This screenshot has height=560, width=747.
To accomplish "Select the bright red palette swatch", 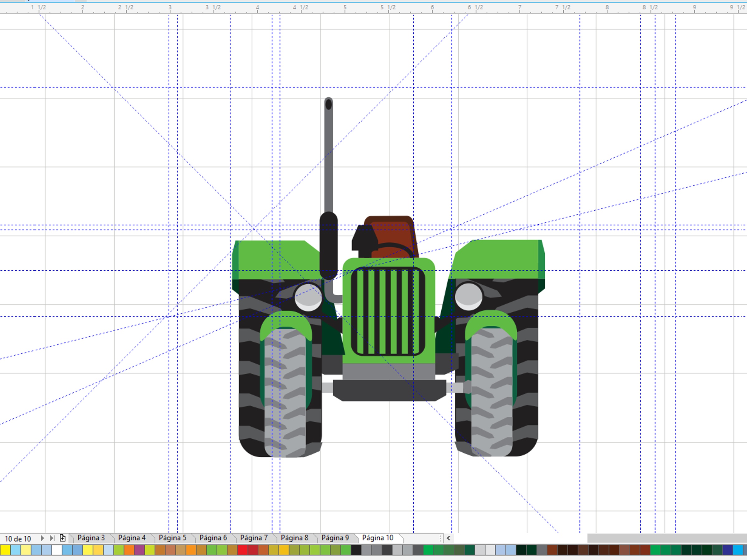I will (242, 550).
